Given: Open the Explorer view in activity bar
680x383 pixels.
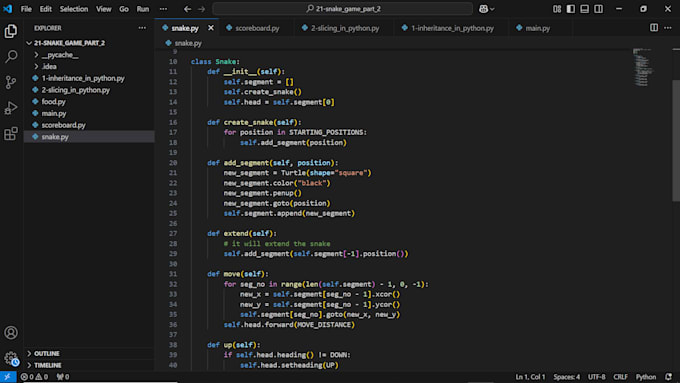Looking at the screenshot, I should pyautogui.click(x=11, y=31).
